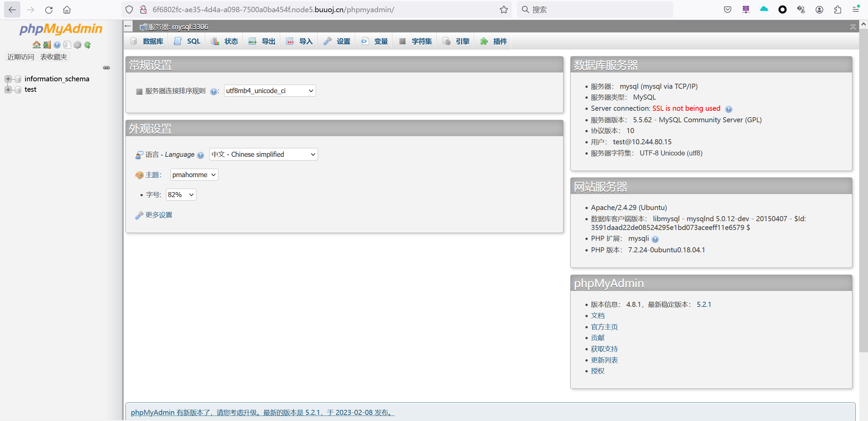Click the collapse-header double arrow icon
Screen dimensions: 868x421
pos(853,27)
